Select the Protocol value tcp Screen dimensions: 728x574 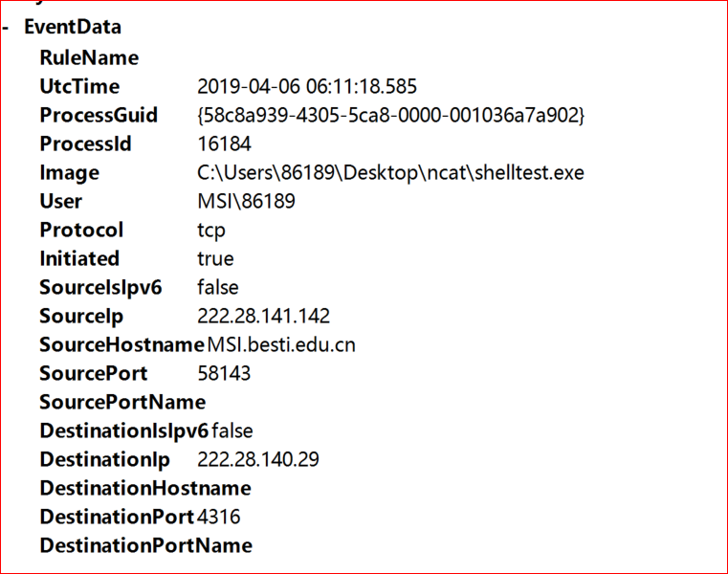pyautogui.click(x=212, y=230)
